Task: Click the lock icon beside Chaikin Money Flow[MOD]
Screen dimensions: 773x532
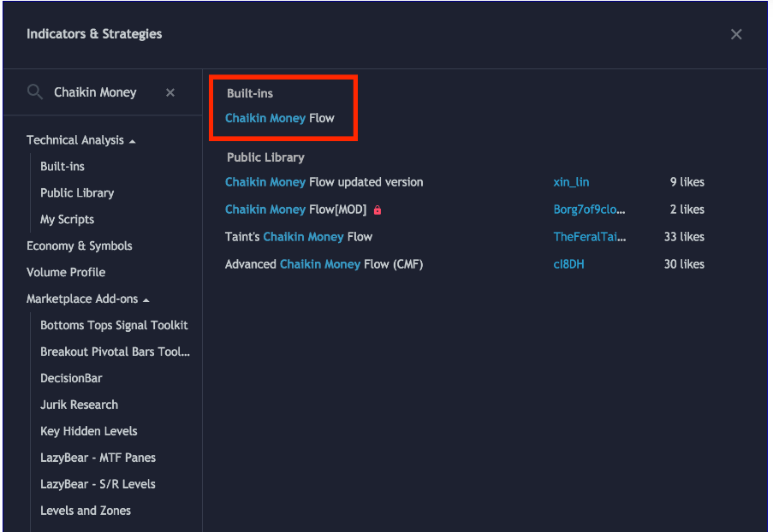Action: 378,210
